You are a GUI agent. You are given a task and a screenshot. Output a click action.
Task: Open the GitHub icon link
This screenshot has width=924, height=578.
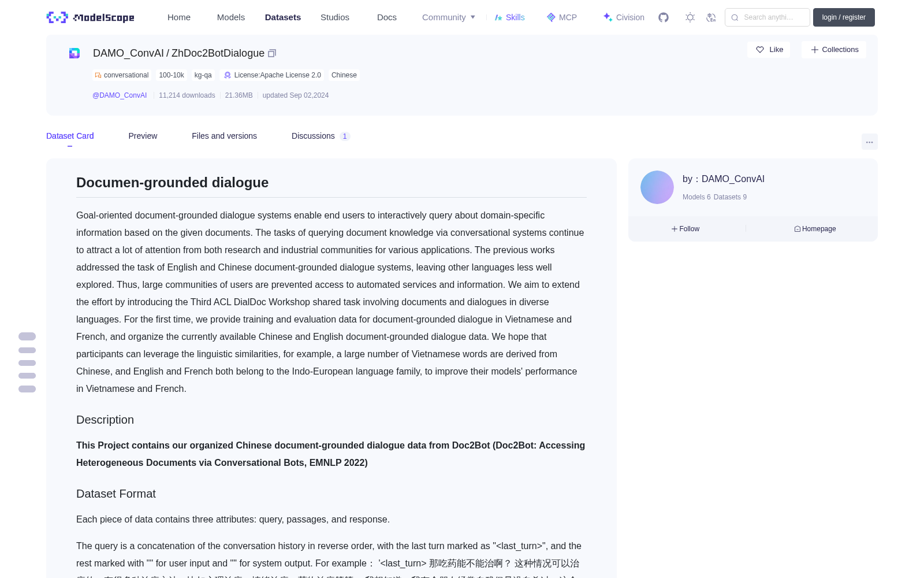(x=664, y=17)
